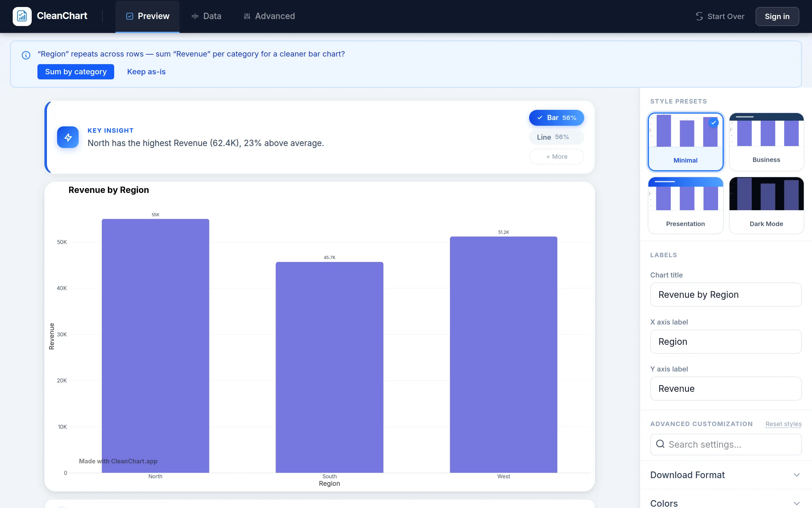This screenshot has width=812, height=508.
Task: Click the Sum by category button
Action: point(76,71)
